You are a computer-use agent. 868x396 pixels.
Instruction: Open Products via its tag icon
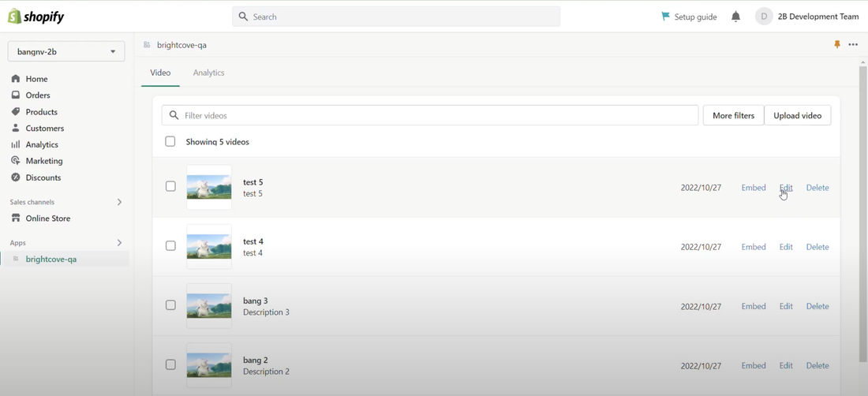point(16,112)
